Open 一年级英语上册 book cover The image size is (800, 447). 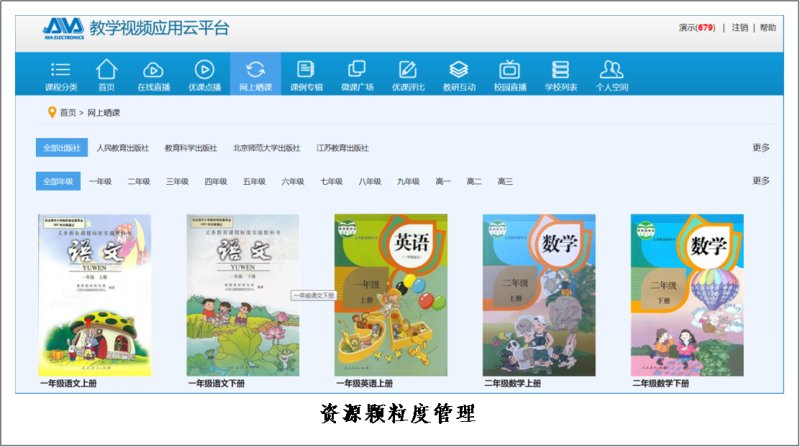tap(391, 295)
